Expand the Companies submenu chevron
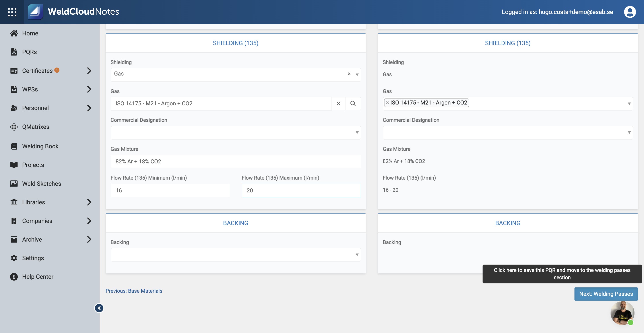This screenshot has width=644, height=333. (x=89, y=221)
